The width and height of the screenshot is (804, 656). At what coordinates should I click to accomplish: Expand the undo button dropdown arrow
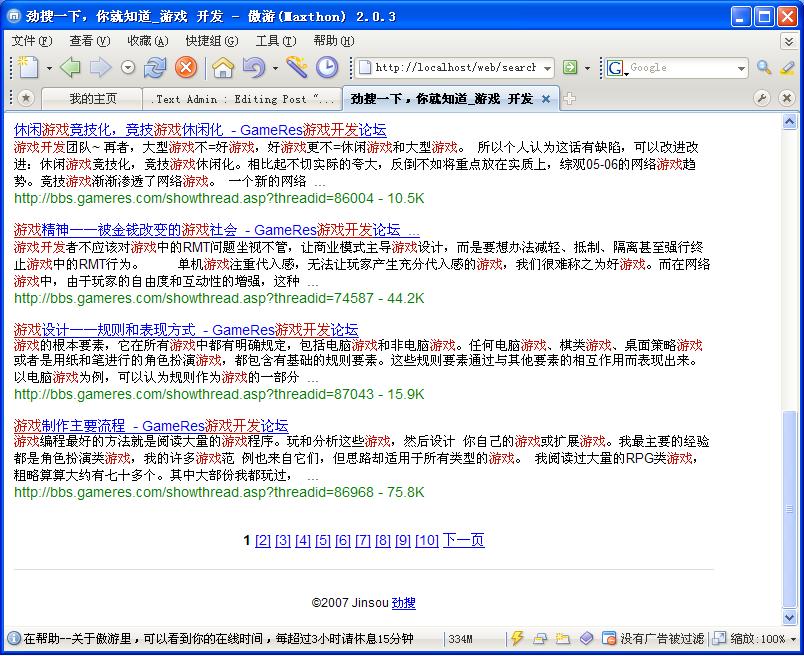pyautogui.click(x=275, y=68)
